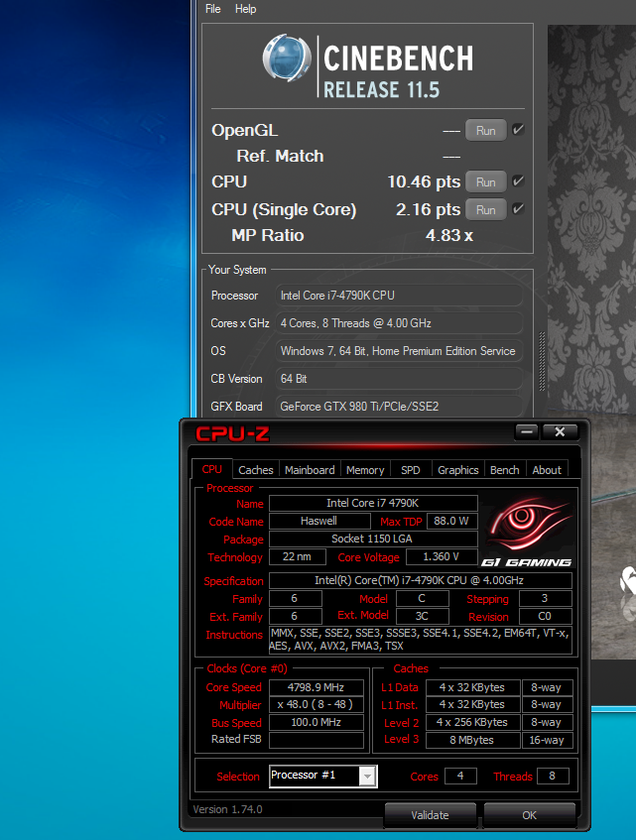
Task: Click the MP Ratio value 4.83 x
Action: 449,235
